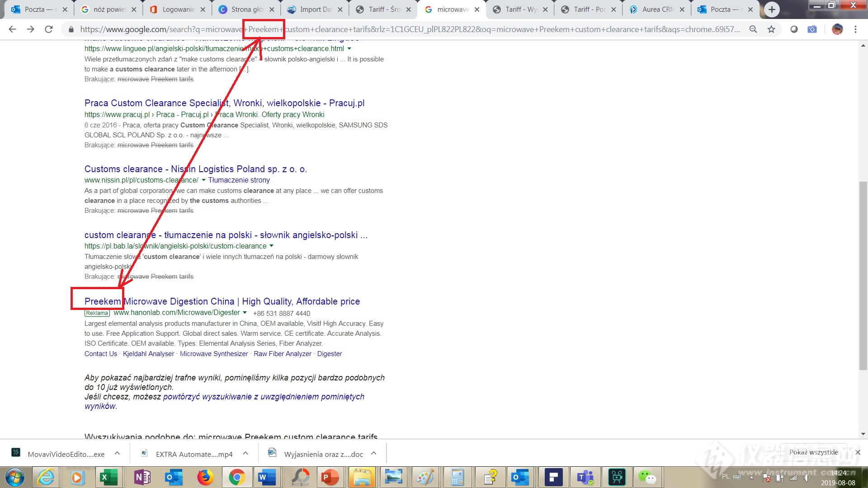This screenshot has height=488, width=868.
Task: Open the user profile avatar in Chrome
Action: (x=837, y=29)
